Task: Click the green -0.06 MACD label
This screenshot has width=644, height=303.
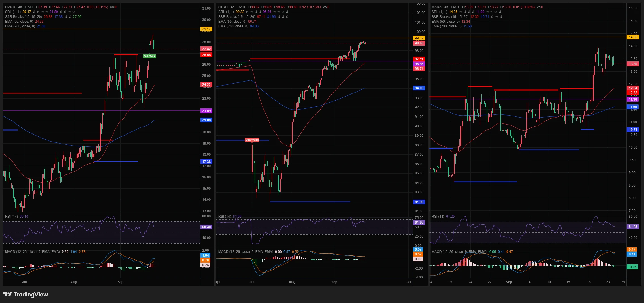Action: point(632,267)
